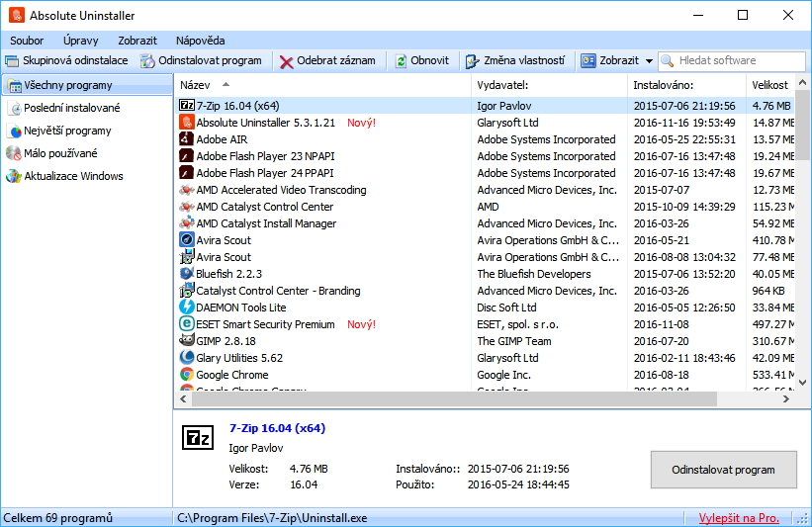Select the AMD Catalyst Install Manager row

(x=487, y=223)
